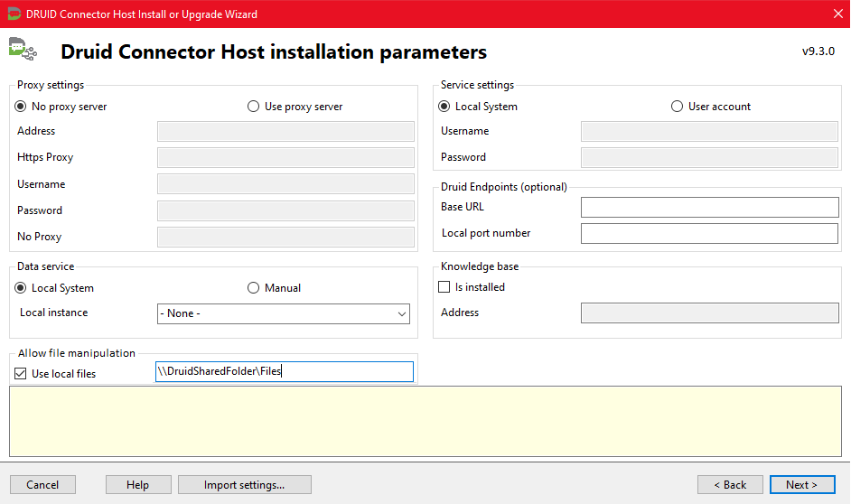The height and width of the screenshot is (504, 851).
Task: Choose Local System under Service settings
Action: tap(478, 107)
